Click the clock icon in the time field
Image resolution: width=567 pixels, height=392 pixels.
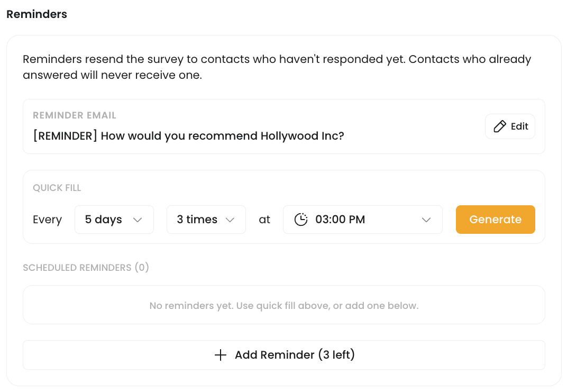301,220
